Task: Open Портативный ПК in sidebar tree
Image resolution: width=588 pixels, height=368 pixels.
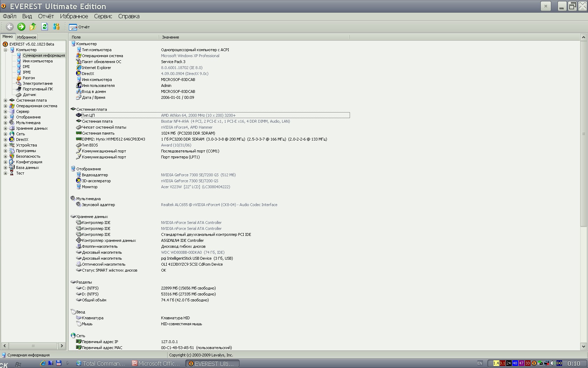Action: click(37, 89)
